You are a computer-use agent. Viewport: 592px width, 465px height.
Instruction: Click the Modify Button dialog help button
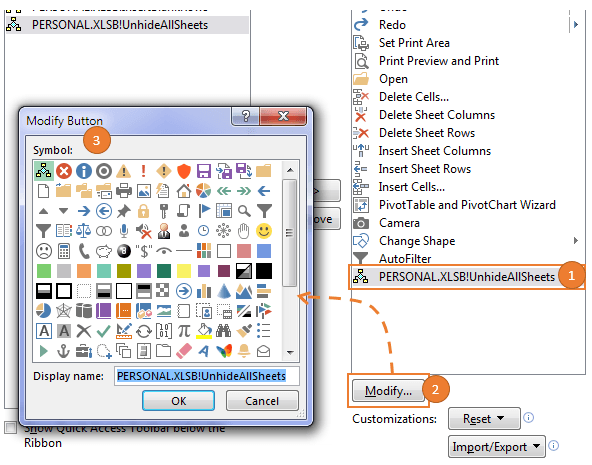coord(245,115)
